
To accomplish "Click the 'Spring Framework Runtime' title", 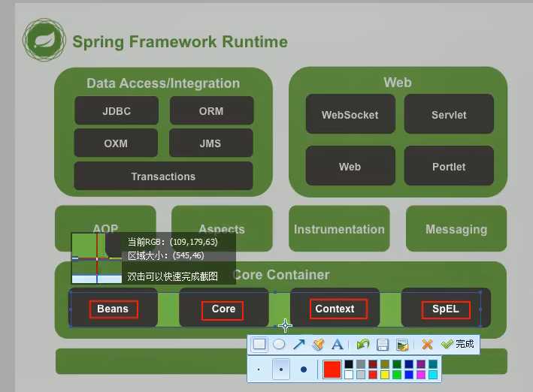I will coord(180,42).
